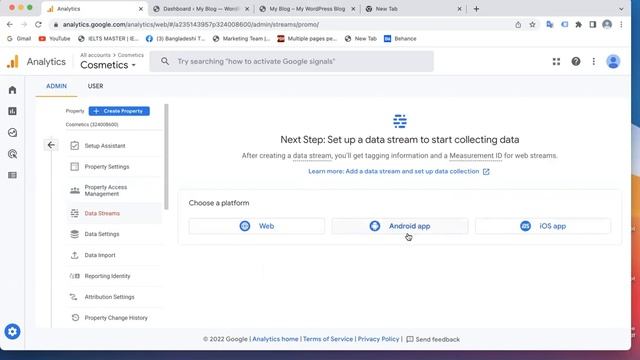Screen dimensions: 640x360
Task: Click the share page icon in address bar
Action: tap(518, 24)
